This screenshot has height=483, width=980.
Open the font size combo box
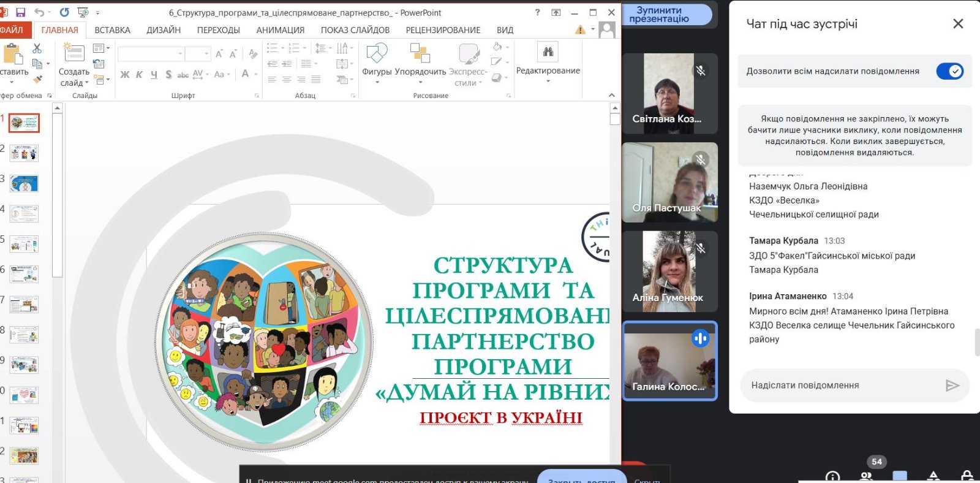[x=198, y=54]
